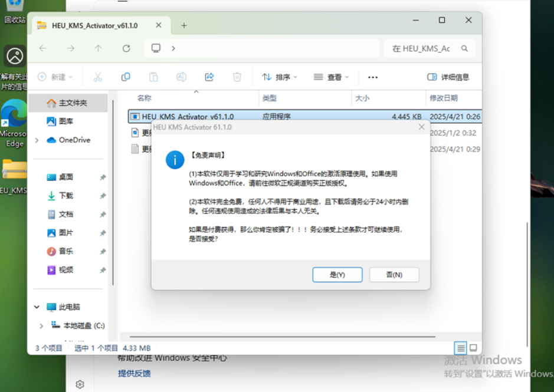The image size is (554, 392).
Task: Close the HEU KMS Activator disclaimer dialog
Action: [421, 127]
